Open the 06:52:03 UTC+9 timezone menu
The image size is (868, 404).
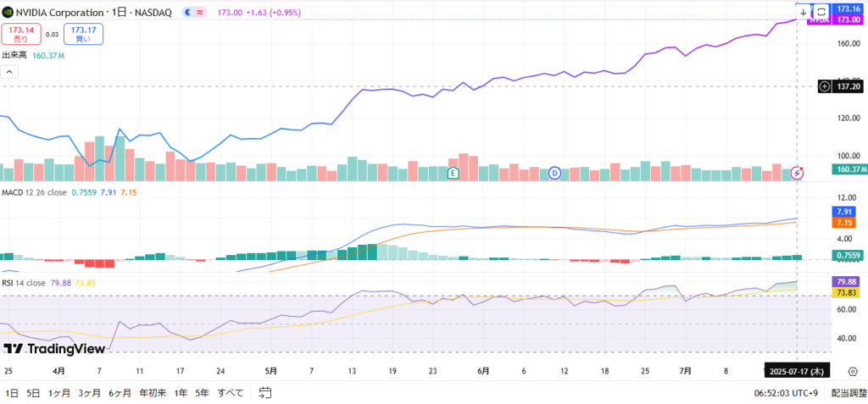(x=787, y=393)
